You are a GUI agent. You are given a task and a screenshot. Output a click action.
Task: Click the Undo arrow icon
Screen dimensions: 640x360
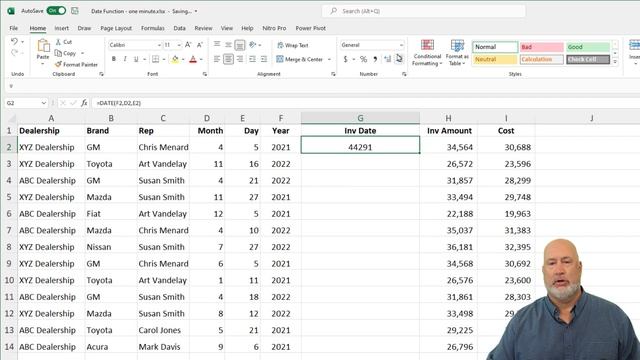tap(14, 42)
